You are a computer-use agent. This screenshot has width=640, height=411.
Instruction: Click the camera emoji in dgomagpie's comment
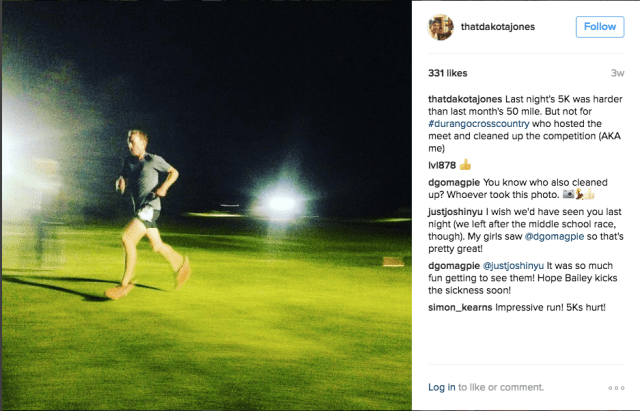[568, 194]
